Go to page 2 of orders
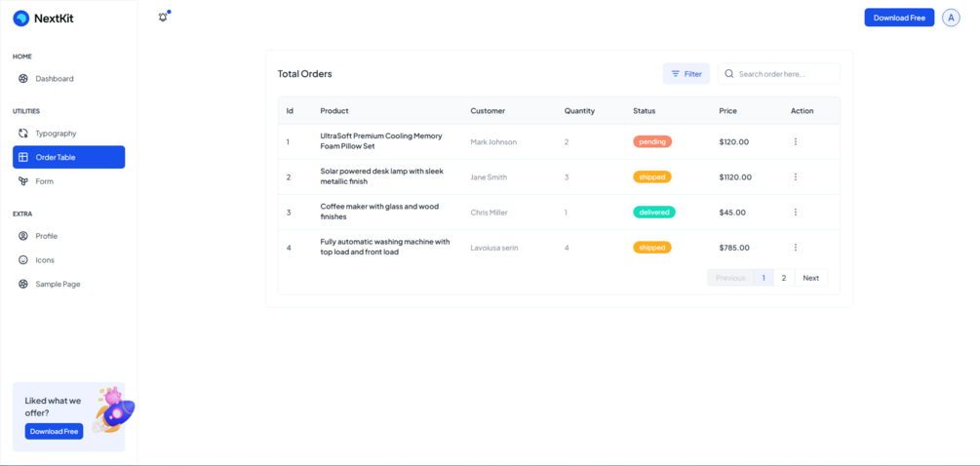The width and height of the screenshot is (980, 466). (x=784, y=278)
